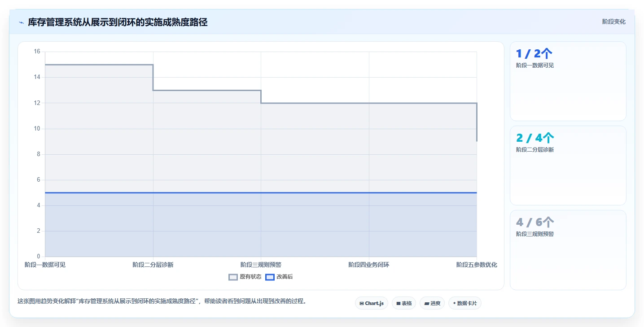644x327 pixels.
Task: Click the icon inside the Chart.js tag
Action: [x=362, y=304]
